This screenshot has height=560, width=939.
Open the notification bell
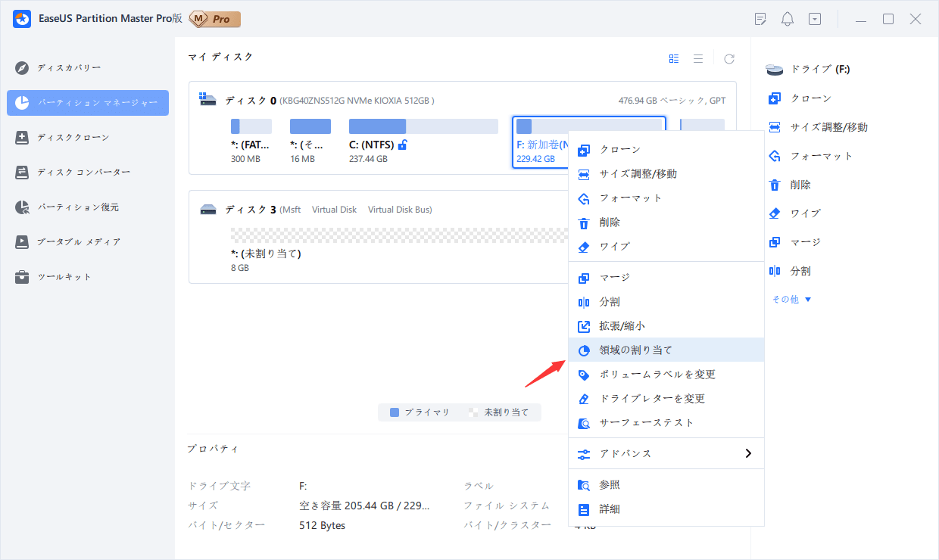[787, 18]
